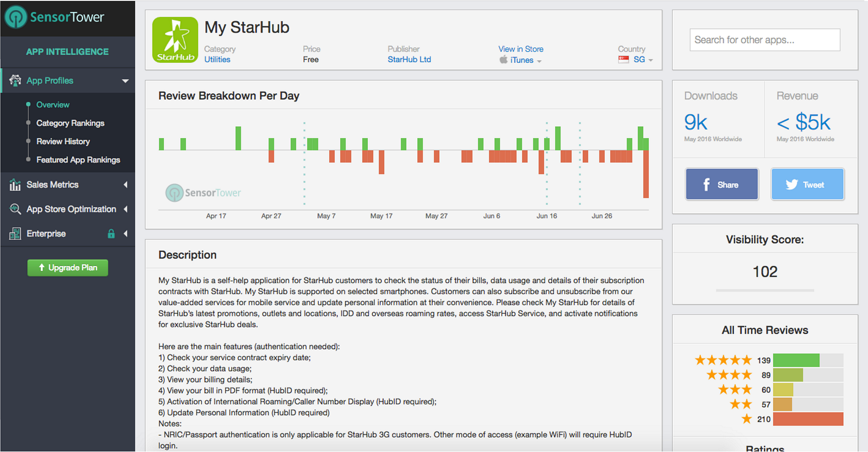Viewport: 868px width, 452px height.
Task: Click the green Upgrade Plan button
Action: (x=68, y=268)
